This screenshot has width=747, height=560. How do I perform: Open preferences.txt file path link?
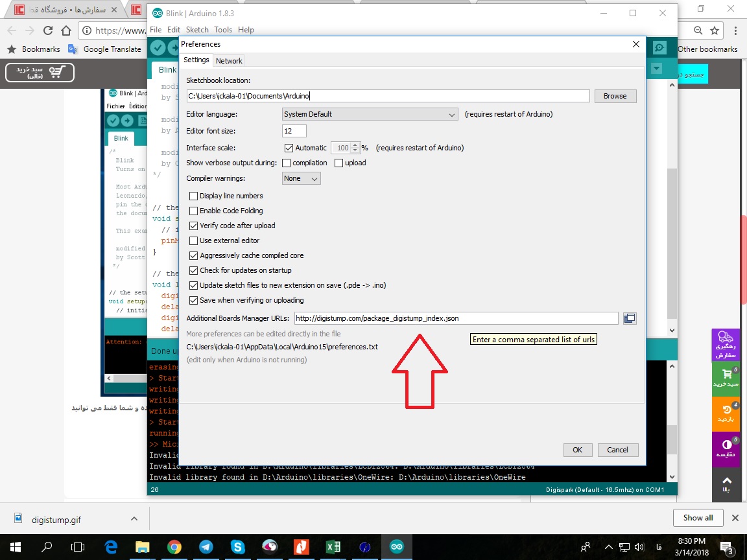pyautogui.click(x=282, y=347)
